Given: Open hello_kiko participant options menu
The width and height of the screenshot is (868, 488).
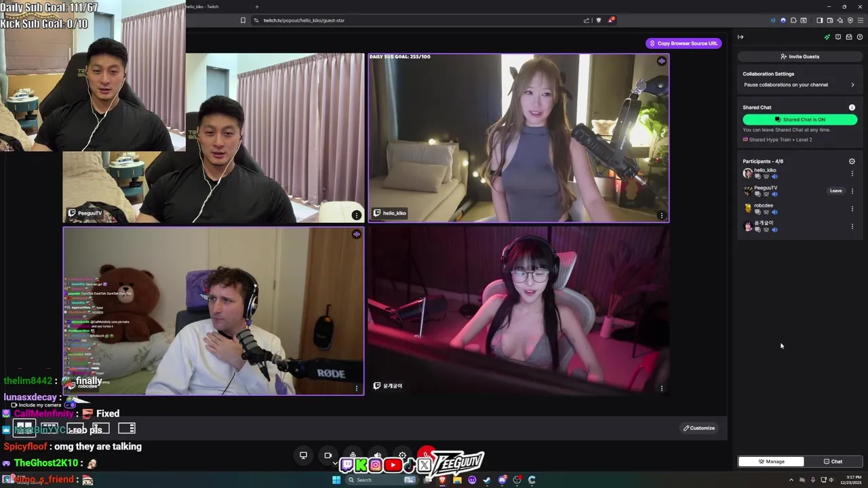Looking at the screenshot, I should click(x=852, y=174).
